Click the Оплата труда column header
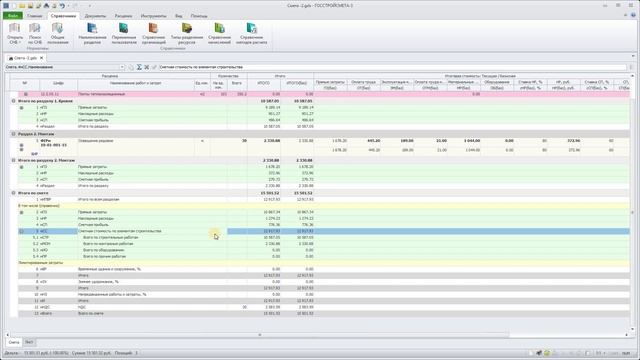The height and width of the screenshot is (360, 640). (363, 82)
